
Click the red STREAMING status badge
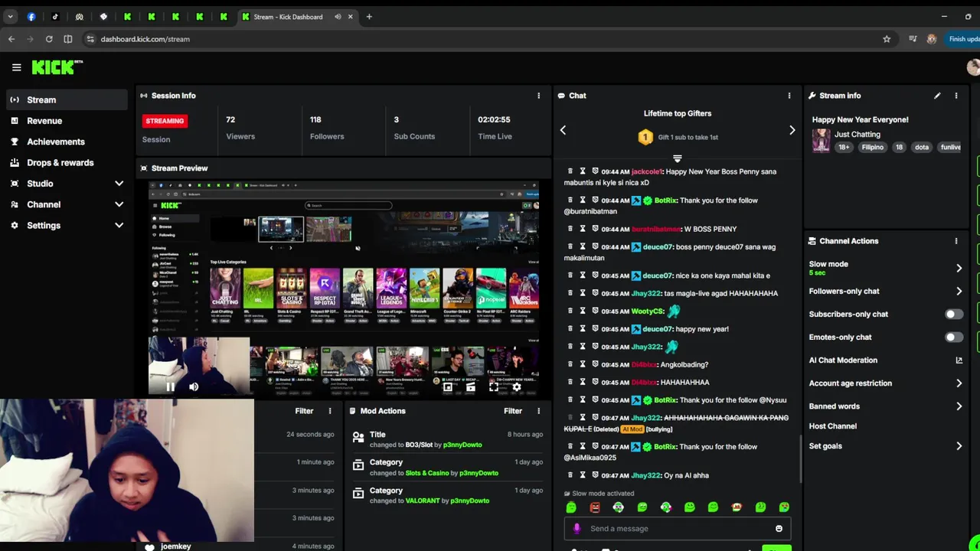[165, 121]
